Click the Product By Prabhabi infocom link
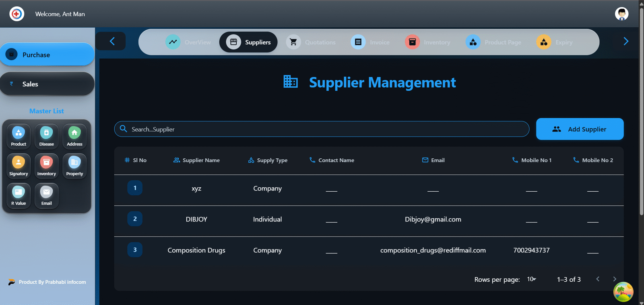This screenshot has height=305, width=644. coord(47,282)
